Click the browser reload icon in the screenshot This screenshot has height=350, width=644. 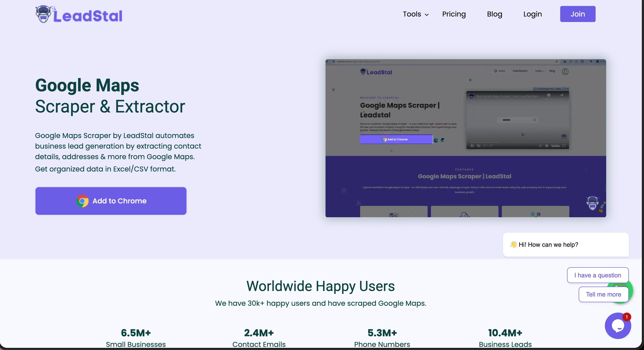coord(327,61)
